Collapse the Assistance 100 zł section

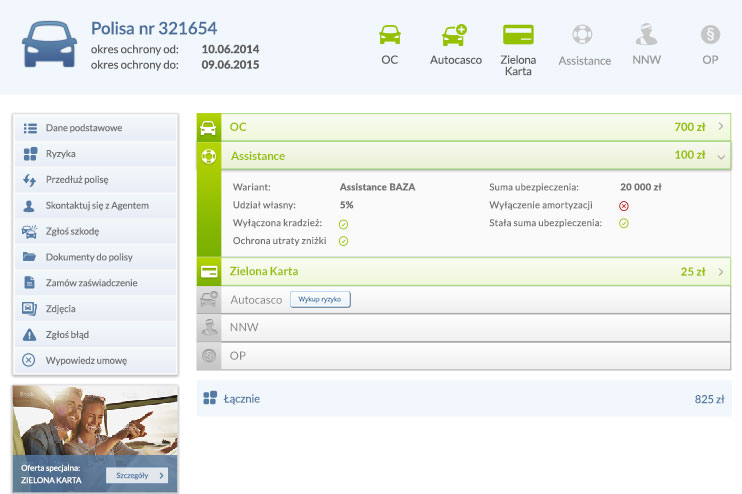(720, 156)
